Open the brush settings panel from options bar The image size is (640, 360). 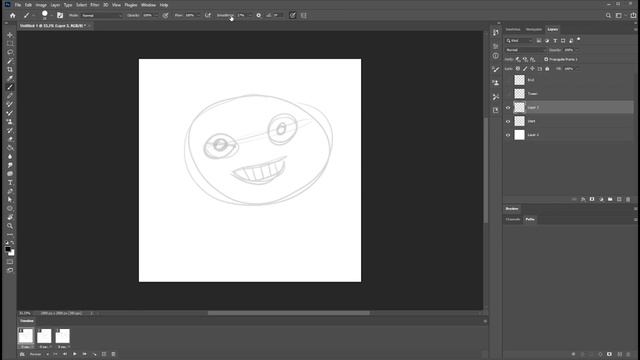pos(60,15)
